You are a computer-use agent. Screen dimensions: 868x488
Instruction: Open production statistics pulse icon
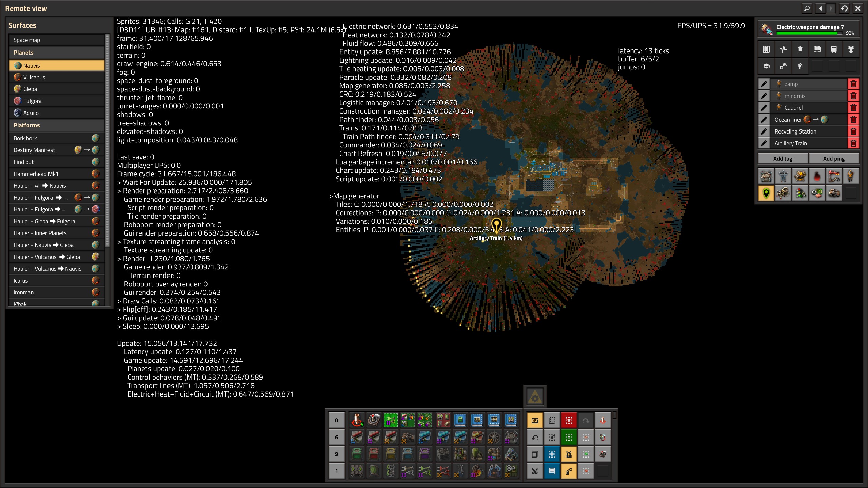click(783, 49)
